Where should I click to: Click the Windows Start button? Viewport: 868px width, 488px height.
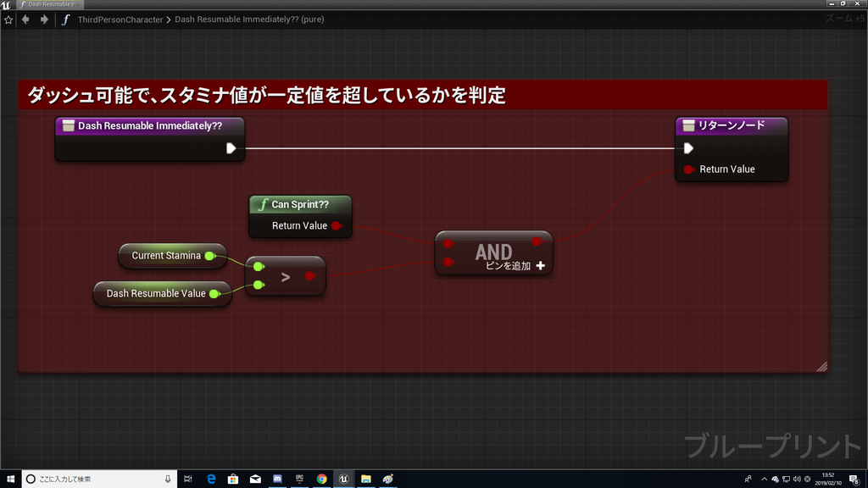click(9, 479)
